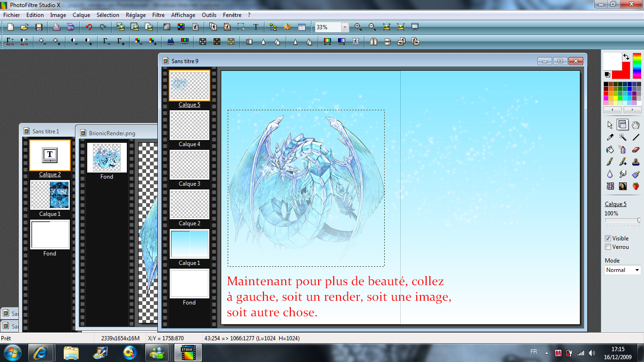This screenshot has width=644, height=362.
Task: Click the Gamma plus icon
Action: (121, 41)
